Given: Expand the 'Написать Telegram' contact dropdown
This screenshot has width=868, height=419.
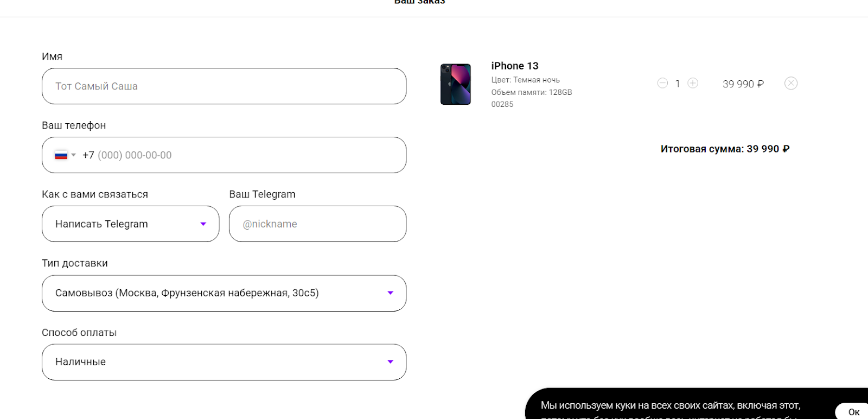Looking at the screenshot, I should [x=130, y=224].
